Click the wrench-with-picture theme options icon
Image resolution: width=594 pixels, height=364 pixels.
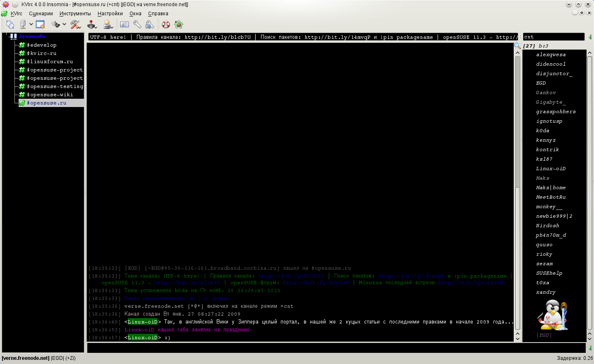coord(150,24)
